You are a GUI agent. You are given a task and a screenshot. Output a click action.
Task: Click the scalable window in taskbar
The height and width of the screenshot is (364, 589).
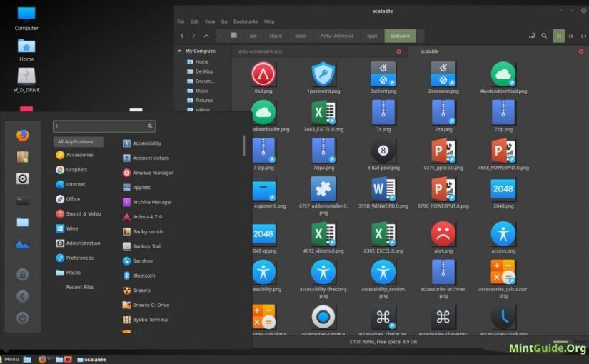coord(91,360)
